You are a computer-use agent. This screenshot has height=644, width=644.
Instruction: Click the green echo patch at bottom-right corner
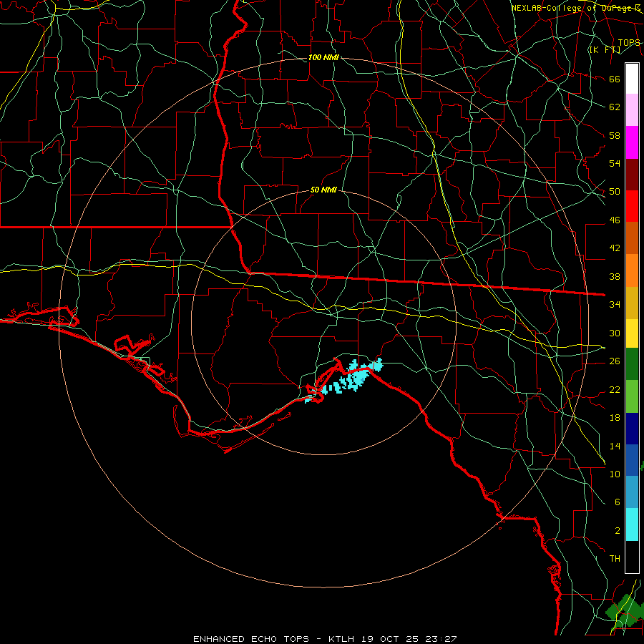[x=624, y=610]
